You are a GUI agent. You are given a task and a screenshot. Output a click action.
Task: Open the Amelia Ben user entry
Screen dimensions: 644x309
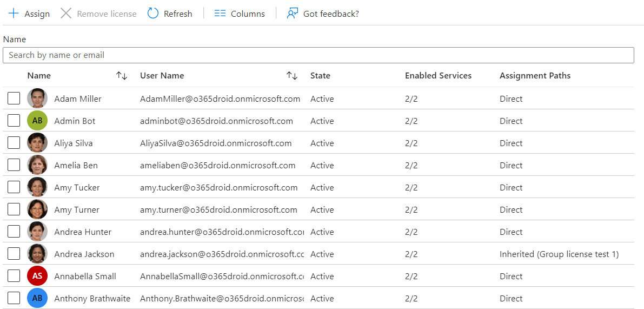click(76, 165)
